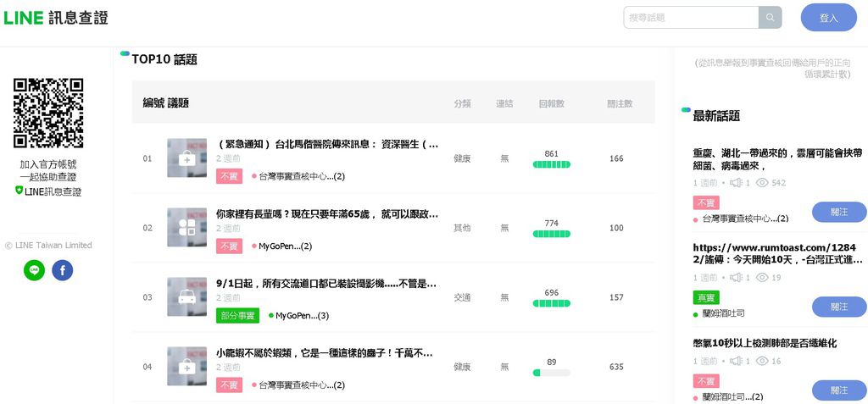Open topic about 台北馬偕醫院 urgent notice
Image resolution: width=868 pixels, height=404 pixels.
pos(327,144)
